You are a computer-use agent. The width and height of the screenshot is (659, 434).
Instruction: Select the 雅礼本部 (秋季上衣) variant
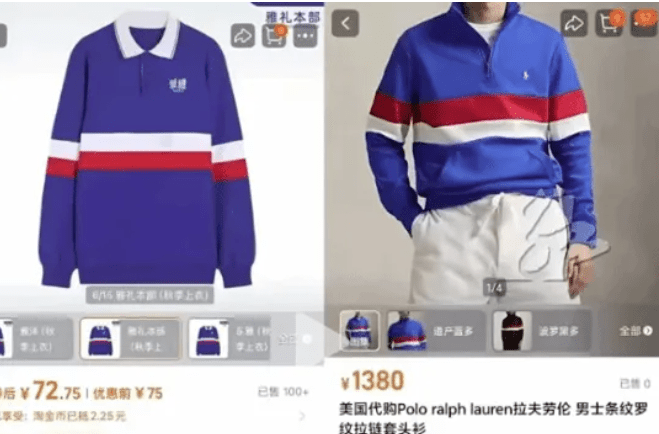pyautogui.click(x=130, y=339)
